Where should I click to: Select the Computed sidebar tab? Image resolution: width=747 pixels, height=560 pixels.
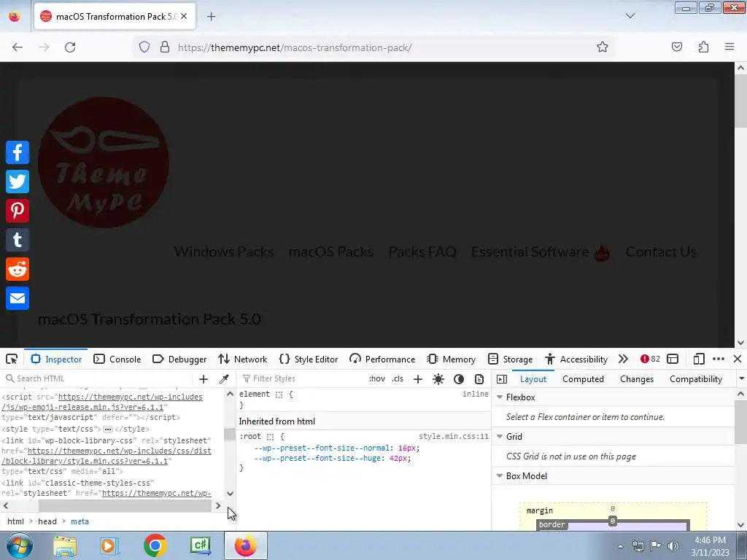click(x=583, y=379)
